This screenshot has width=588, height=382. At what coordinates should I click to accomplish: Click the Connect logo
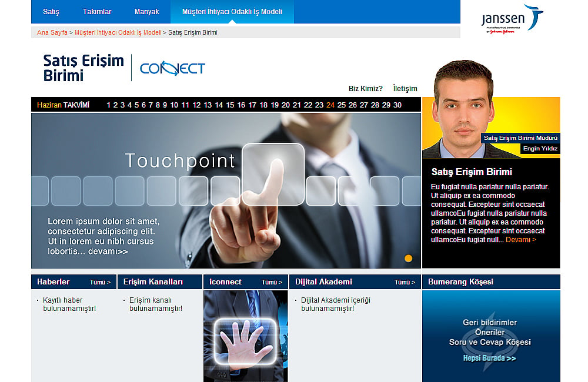point(172,68)
